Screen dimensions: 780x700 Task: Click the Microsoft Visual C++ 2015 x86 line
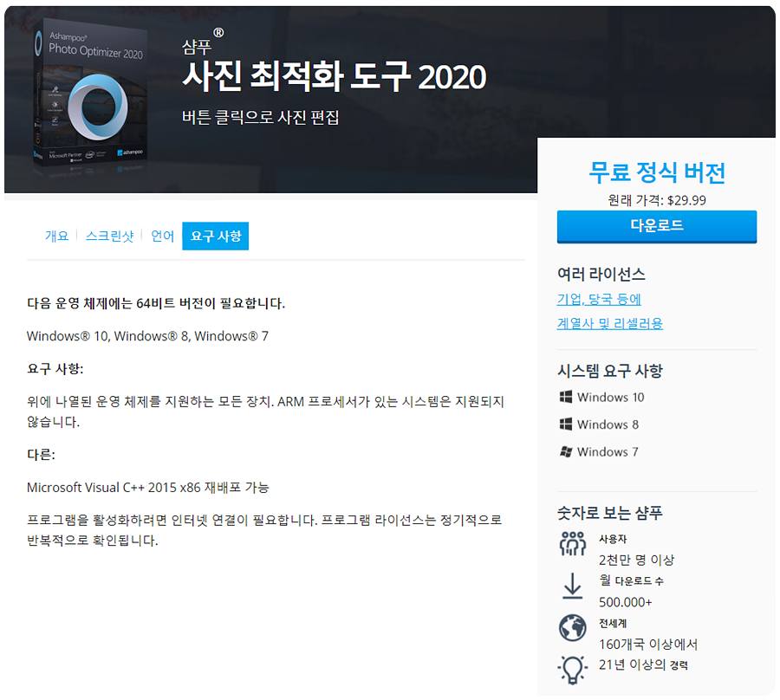pos(147,487)
